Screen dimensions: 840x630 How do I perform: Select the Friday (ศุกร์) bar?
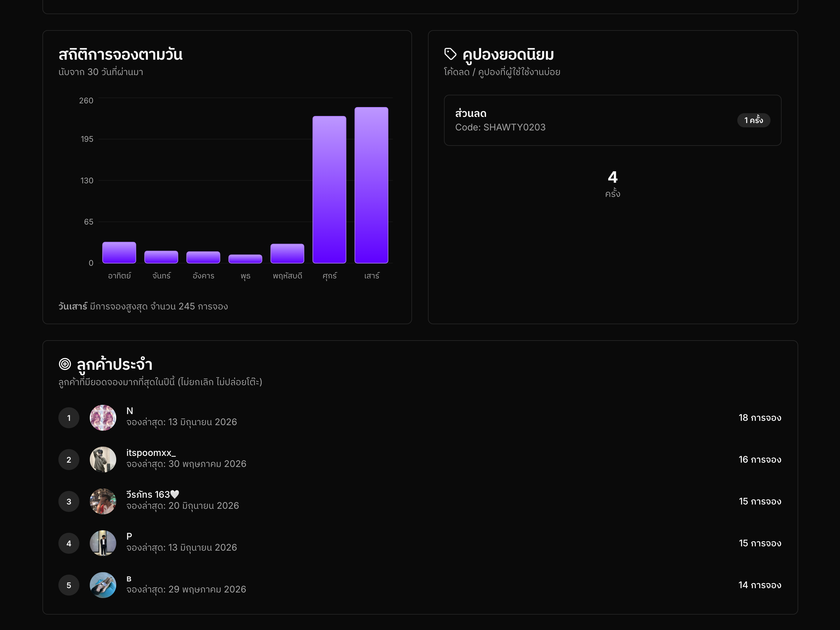(329, 189)
